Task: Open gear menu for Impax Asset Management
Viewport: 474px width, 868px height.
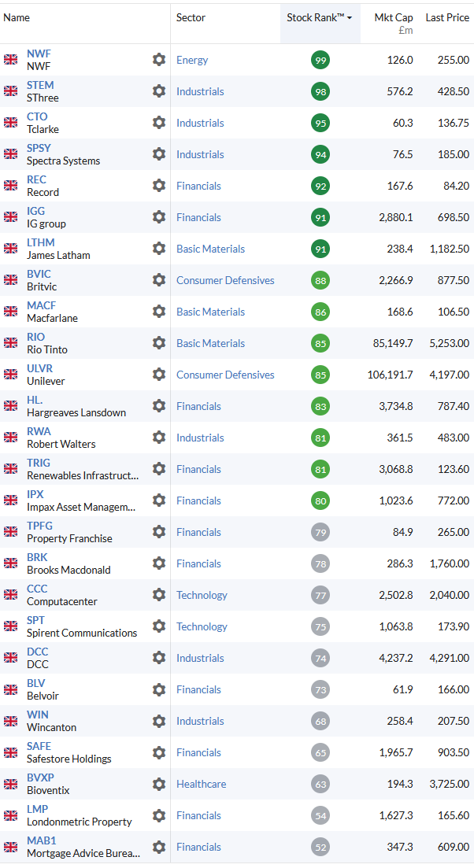Action: [159, 500]
